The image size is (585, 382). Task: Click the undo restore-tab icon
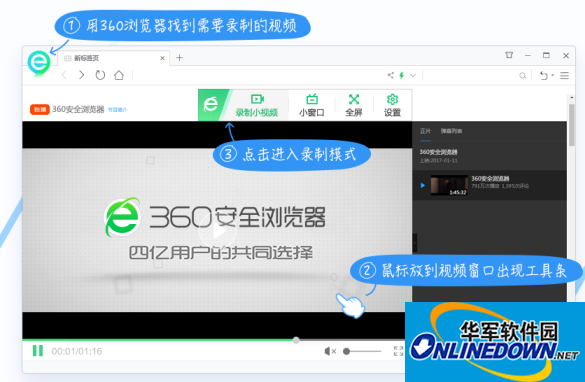(544, 75)
